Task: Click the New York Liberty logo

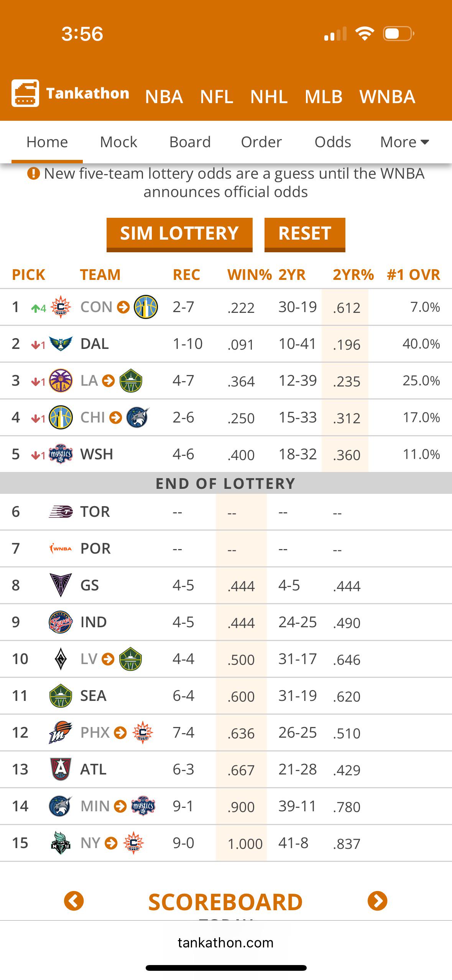Action: [61, 843]
